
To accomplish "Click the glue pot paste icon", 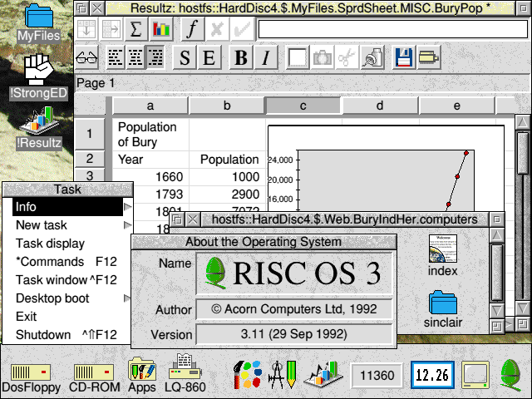I will click(372, 57).
